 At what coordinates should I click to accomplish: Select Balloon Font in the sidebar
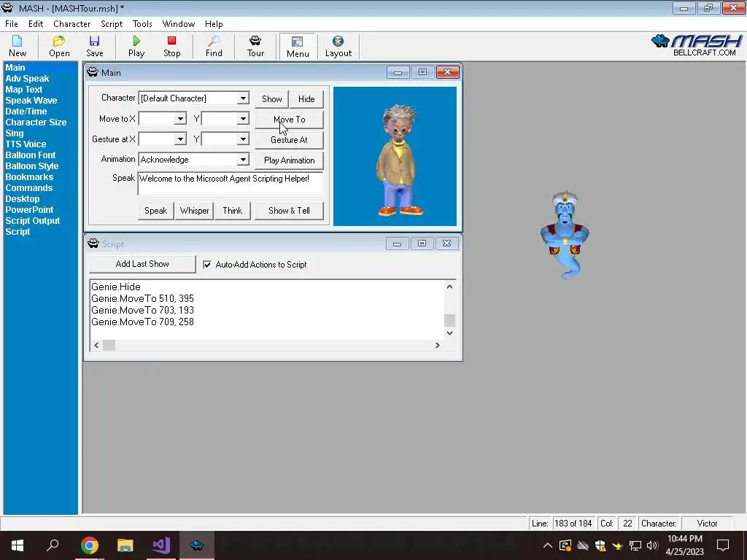pos(31,155)
